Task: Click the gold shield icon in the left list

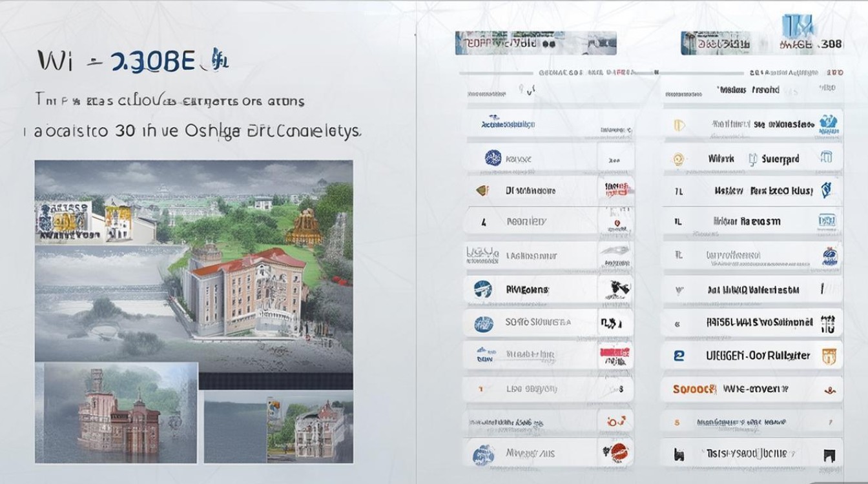Action: pyautogui.click(x=482, y=190)
